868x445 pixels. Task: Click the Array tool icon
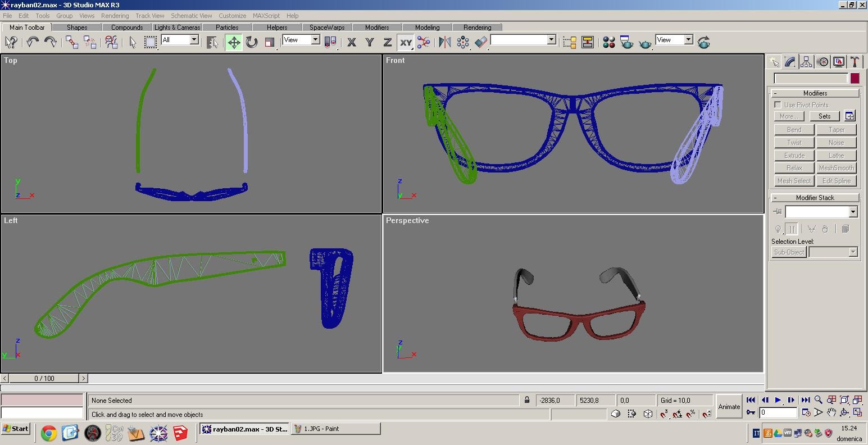[463, 42]
